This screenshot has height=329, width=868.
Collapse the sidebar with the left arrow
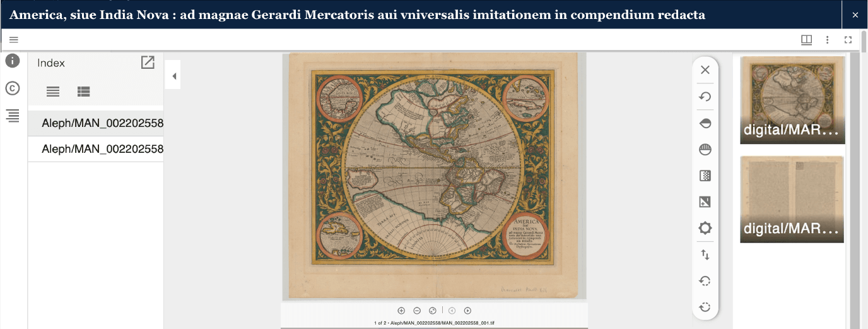point(173,76)
